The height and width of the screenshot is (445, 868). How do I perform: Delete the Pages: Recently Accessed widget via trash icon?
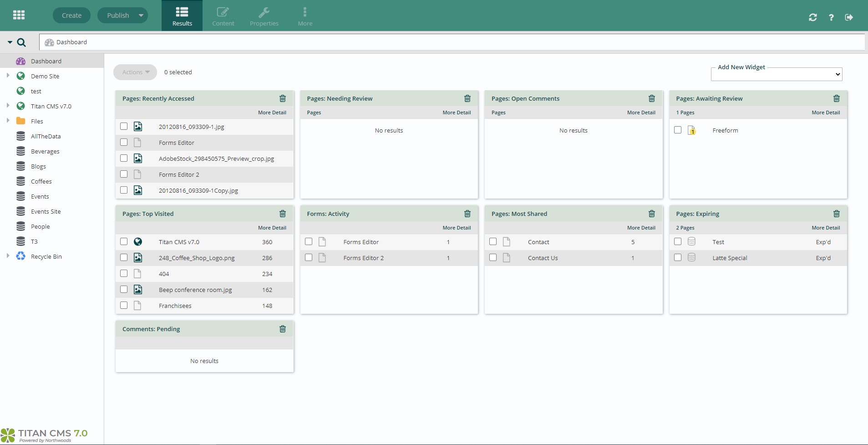(282, 98)
